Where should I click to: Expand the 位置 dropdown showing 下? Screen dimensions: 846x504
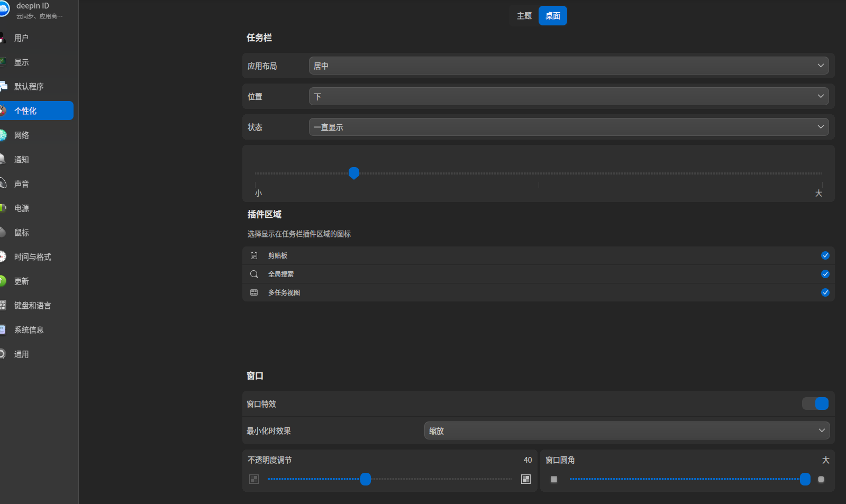pos(569,96)
